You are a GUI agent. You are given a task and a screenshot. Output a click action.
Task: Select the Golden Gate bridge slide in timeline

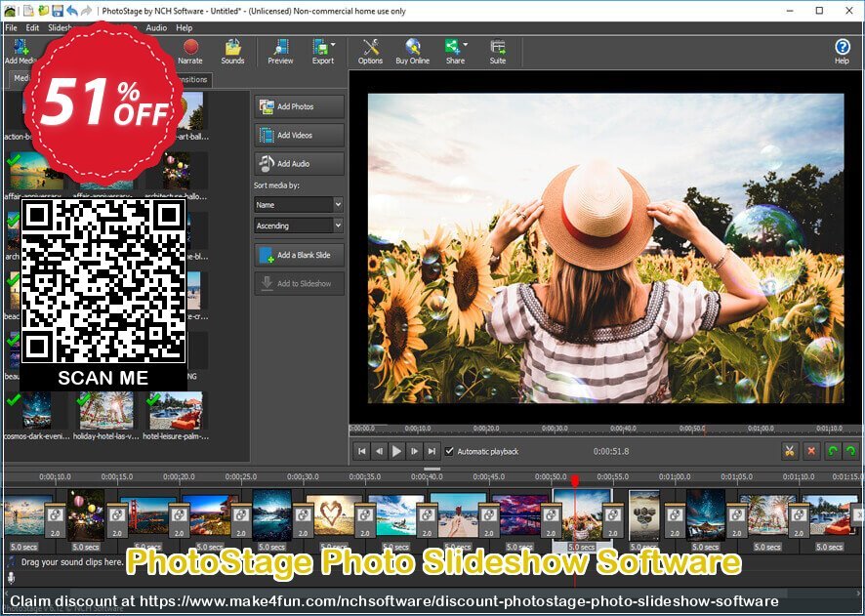coord(147,515)
